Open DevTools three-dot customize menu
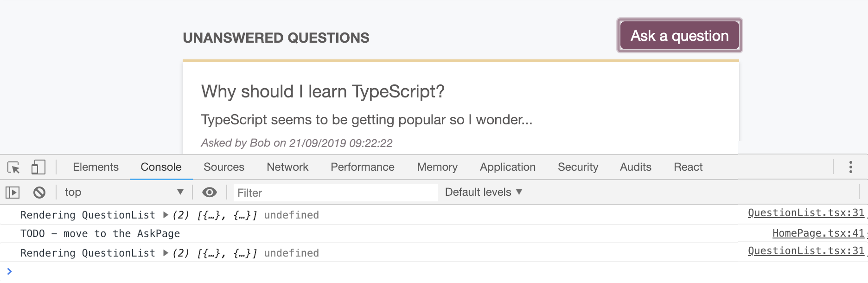This screenshot has height=283, width=868. 850,167
